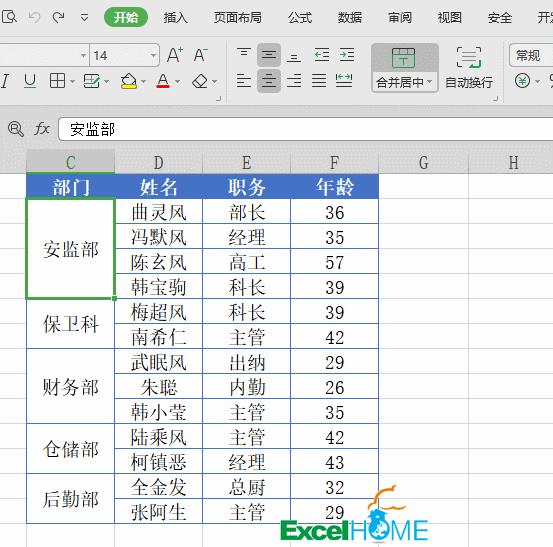This screenshot has height=547, width=553.
Task: Click the formula bar showing 安监部
Action: [305, 129]
